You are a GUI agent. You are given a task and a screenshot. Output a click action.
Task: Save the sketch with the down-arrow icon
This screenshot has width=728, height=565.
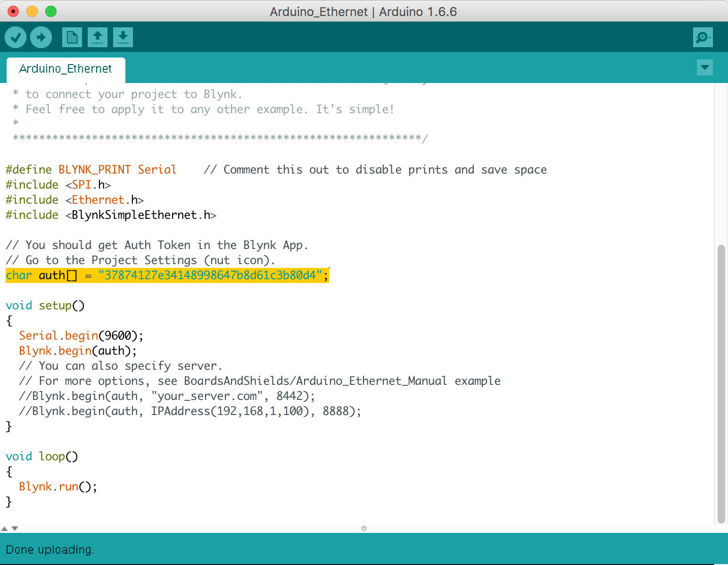pyautogui.click(x=123, y=37)
